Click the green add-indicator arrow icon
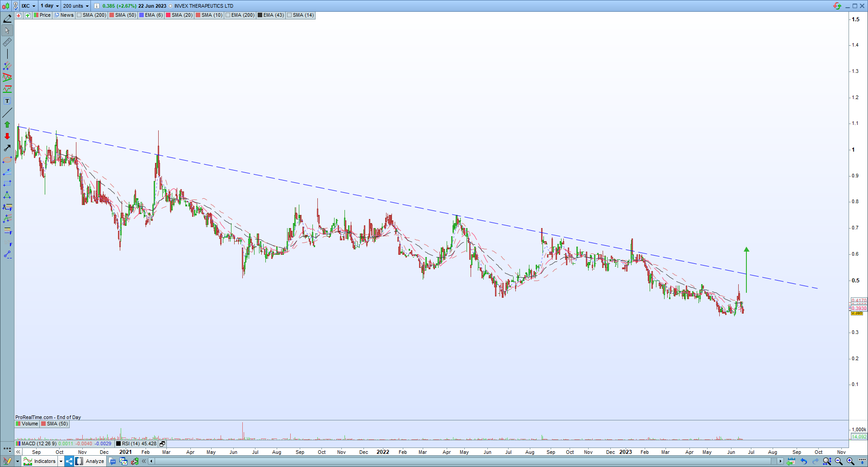The height and width of the screenshot is (467, 868). pyautogui.click(x=28, y=15)
